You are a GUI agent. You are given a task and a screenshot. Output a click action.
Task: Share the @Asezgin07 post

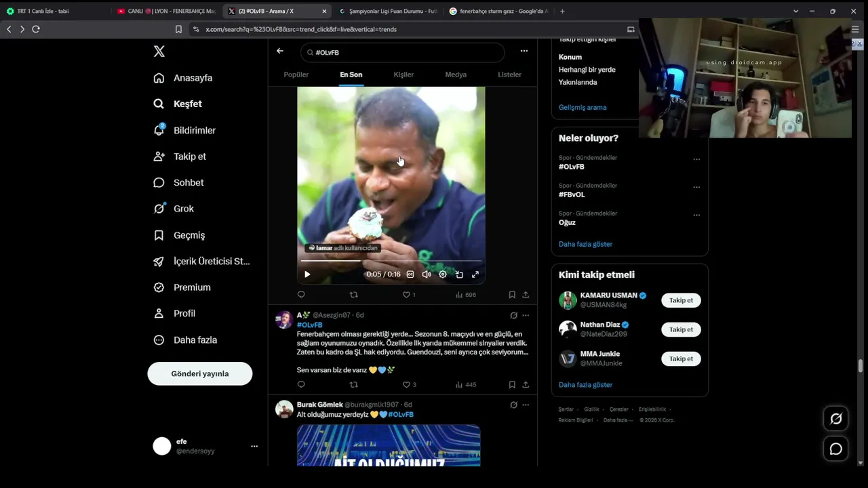[526, 384]
